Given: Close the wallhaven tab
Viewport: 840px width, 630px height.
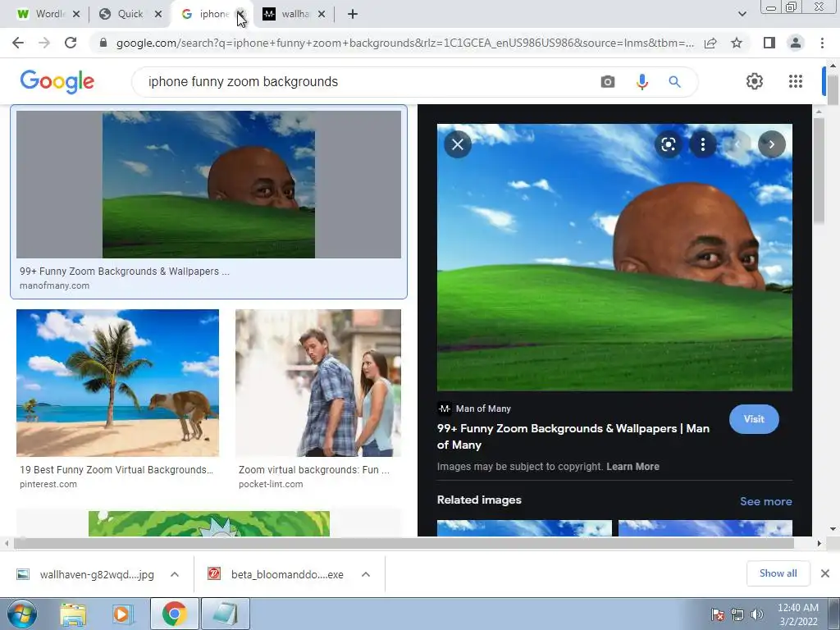Looking at the screenshot, I should [322, 15].
